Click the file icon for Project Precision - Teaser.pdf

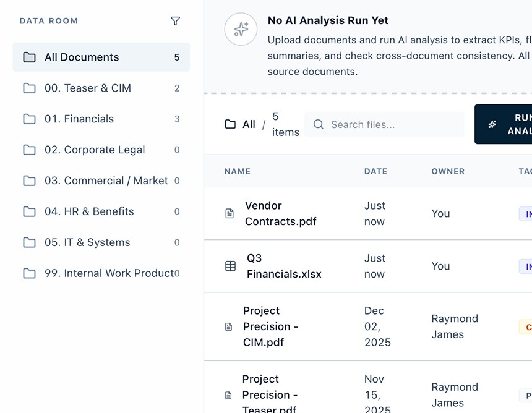(x=228, y=395)
